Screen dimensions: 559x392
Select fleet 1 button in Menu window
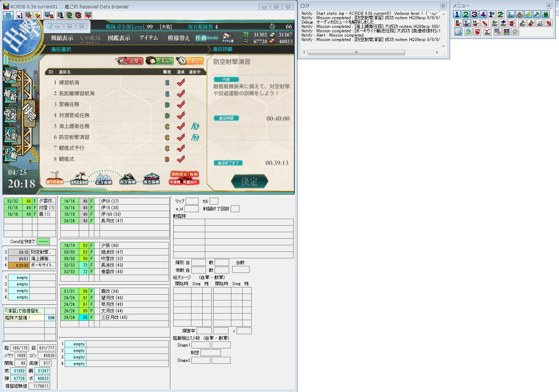tap(457, 14)
